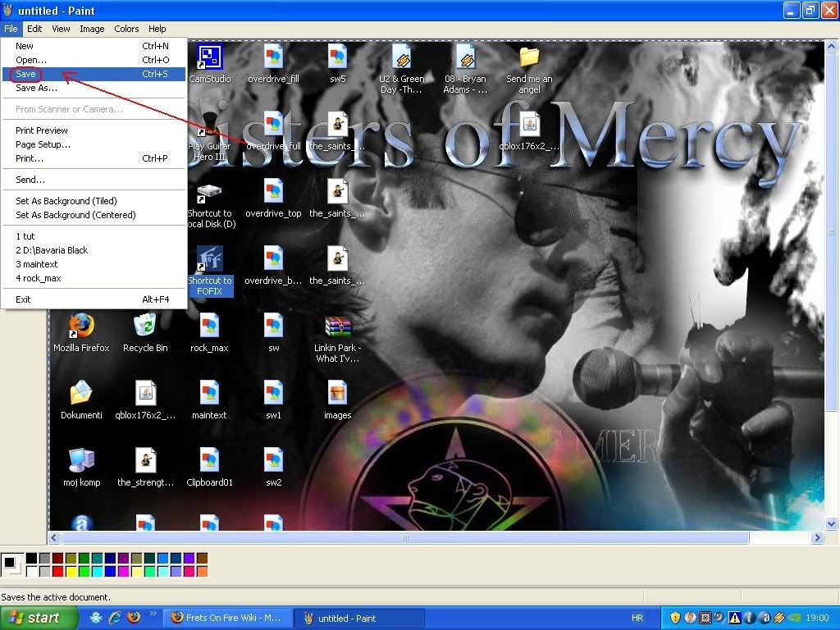Click the Windows Security shield tray icon
The width and height of the screenshot is (840, 630).
(675, 618)
